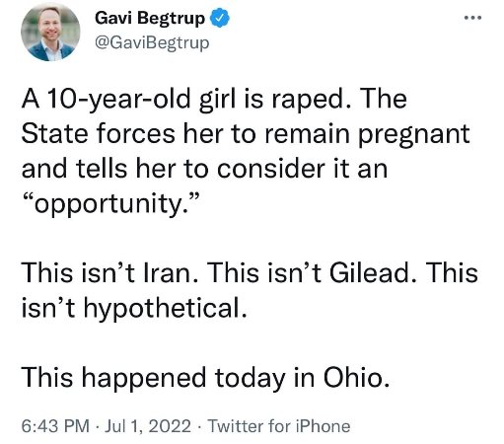Open Gavi Begtrup's profile picture
Image resolution: width=504 pixels, height=444 pixels.
click(50, 32)
